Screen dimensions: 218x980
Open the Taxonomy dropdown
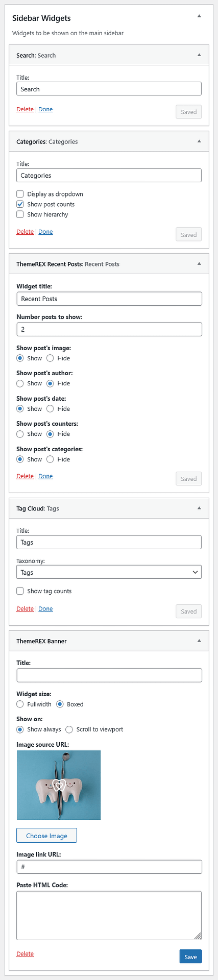click(x=109, y=572)
